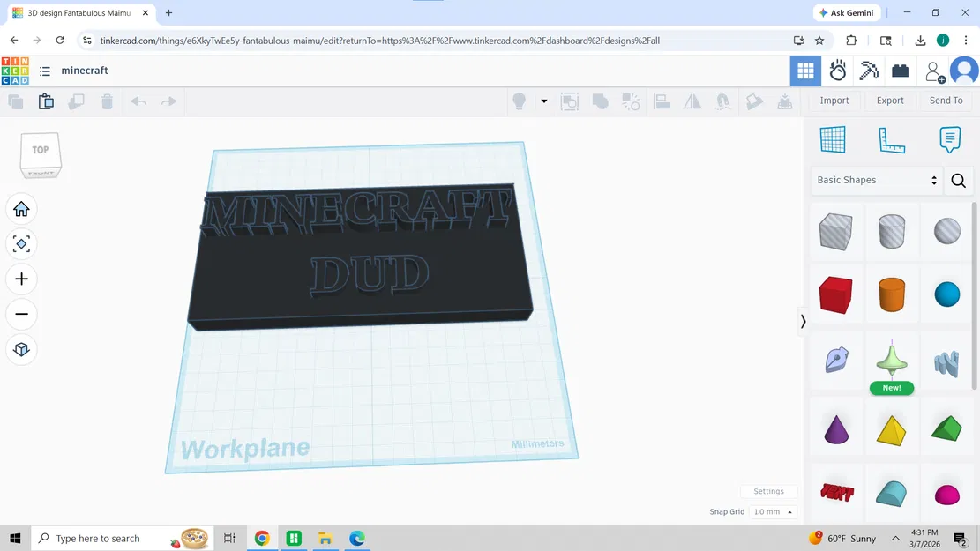The width and height of the screenshot is (980, 551).
Task: Click the Send To button
Action: (946, 101)
